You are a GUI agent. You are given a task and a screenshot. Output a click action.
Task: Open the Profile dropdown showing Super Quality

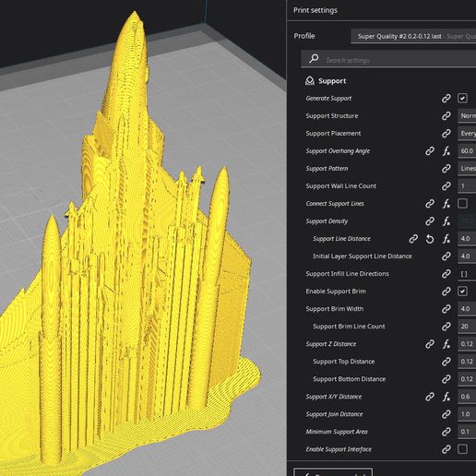pos(413,36)
